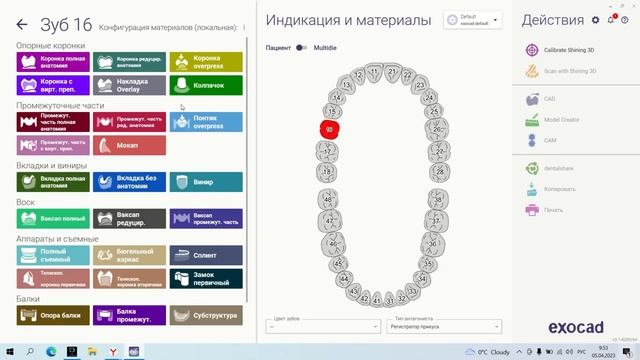Open the Default material configuration dropdown
Viewport: 640px width, 360px height.
(473, 20)
